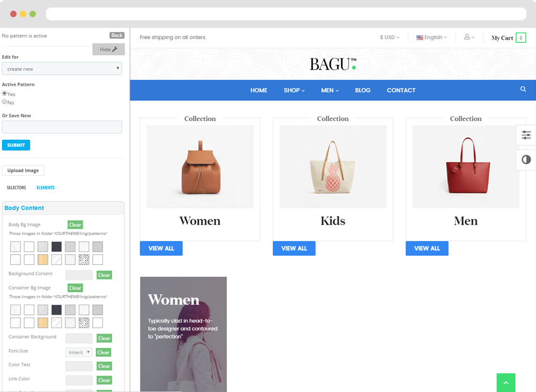Image resolution: width=536 pixels, height=392 pixels.
Task: Click the Women banner image
Action: click(x=183, y=334)
